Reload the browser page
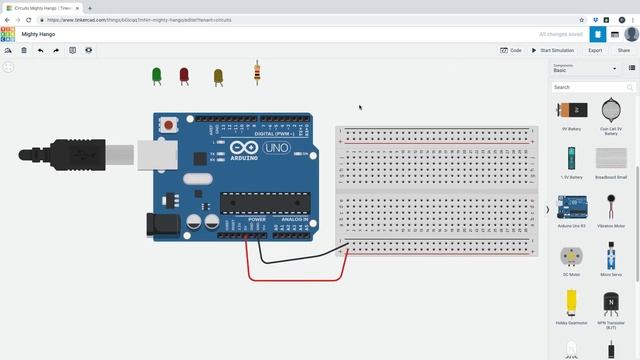Viewport: 640px width, 360px height. [x=29, y=20]
